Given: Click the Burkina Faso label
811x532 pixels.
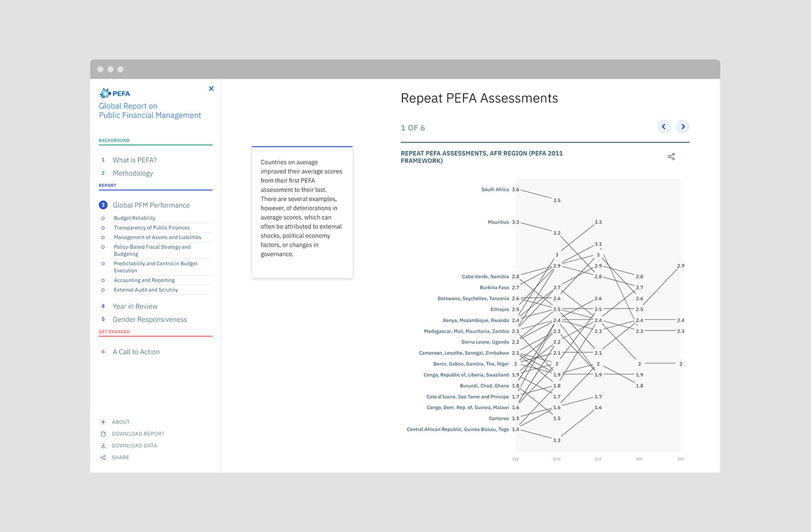Looking at the screenshot, I should pyautogui.click(x=494, y=288).
